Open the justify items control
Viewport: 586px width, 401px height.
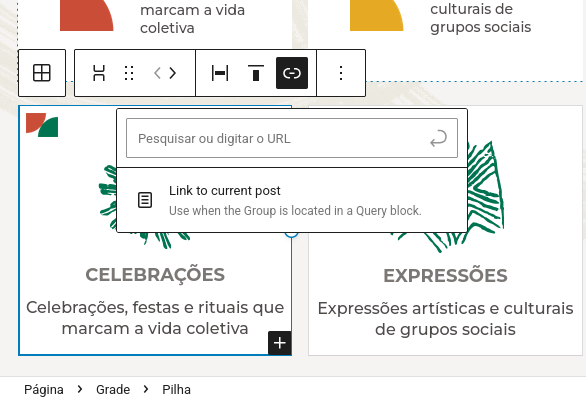tap(220, 73)
